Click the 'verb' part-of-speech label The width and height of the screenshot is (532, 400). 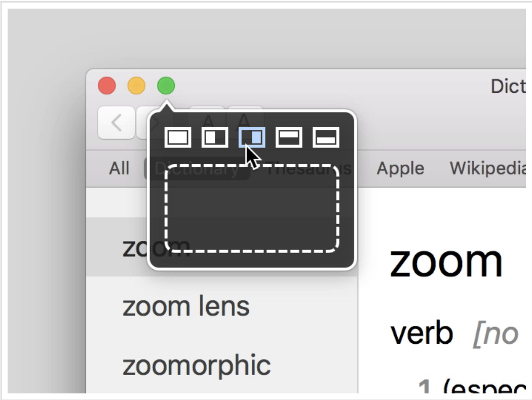tap(422, 334)
